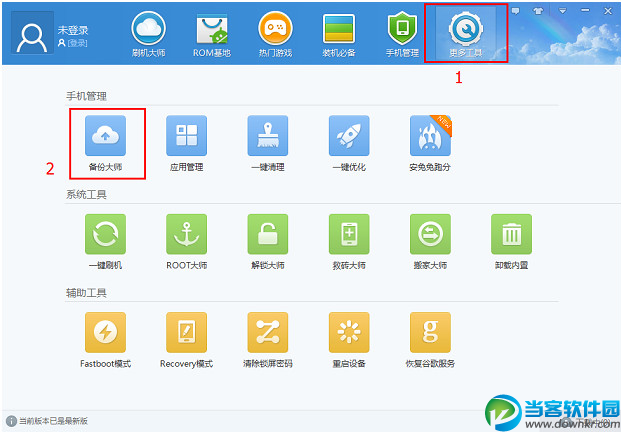Open 清除锁屏密码 tool

click(x=268, y=340)
